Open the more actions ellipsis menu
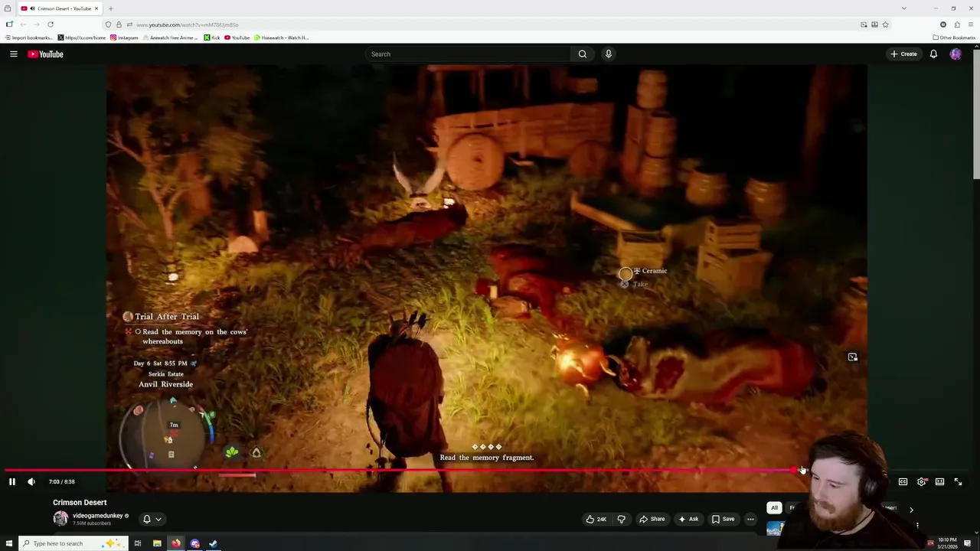 (750, 519)
